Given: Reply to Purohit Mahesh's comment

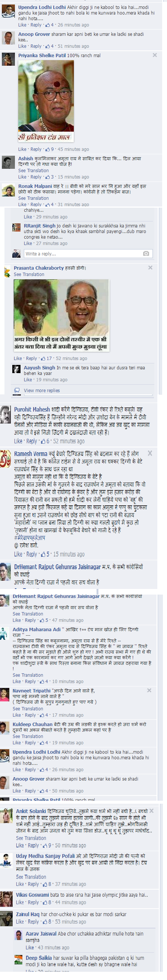Looking at the screenshot, I should tap(32, 441).
